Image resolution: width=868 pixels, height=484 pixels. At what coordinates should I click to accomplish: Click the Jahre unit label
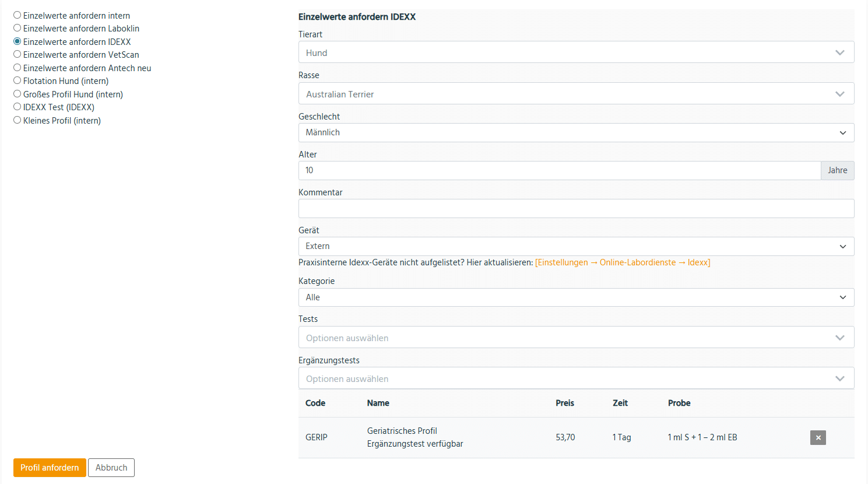point(838,170)
